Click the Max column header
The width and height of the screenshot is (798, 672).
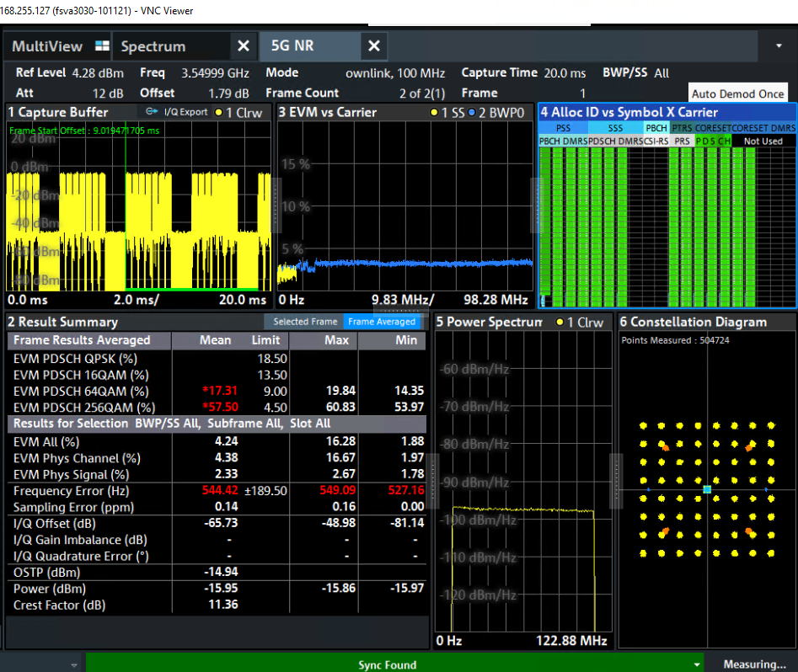(x=336, y=340)
